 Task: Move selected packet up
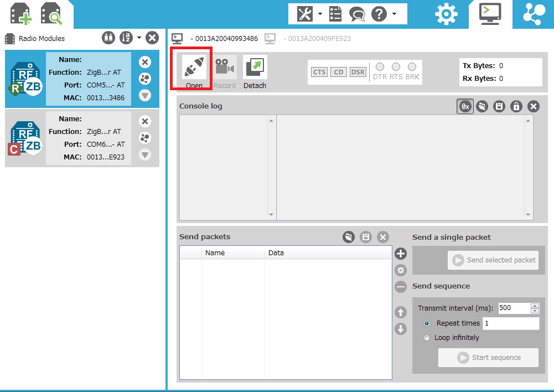[x=401, y=312]
